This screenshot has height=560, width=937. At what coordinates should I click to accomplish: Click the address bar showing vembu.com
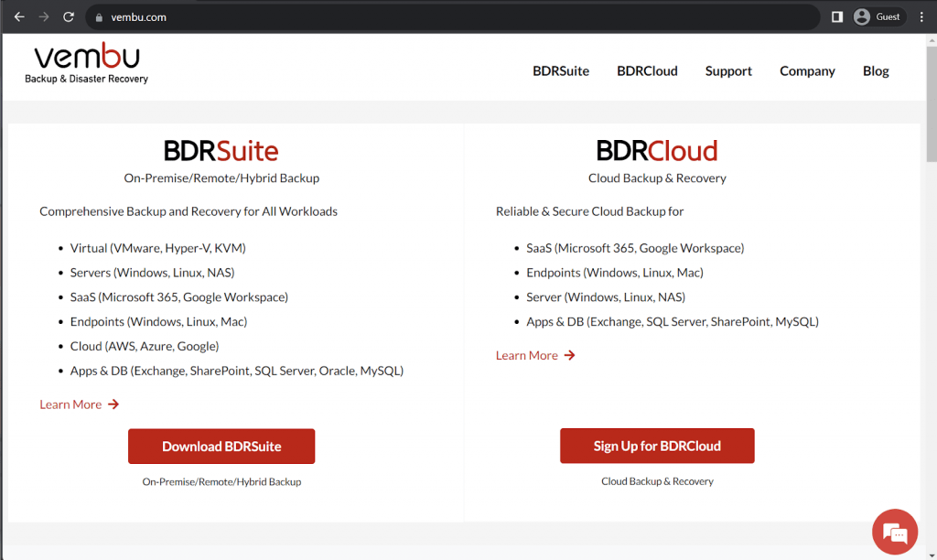tap(458, 17)
